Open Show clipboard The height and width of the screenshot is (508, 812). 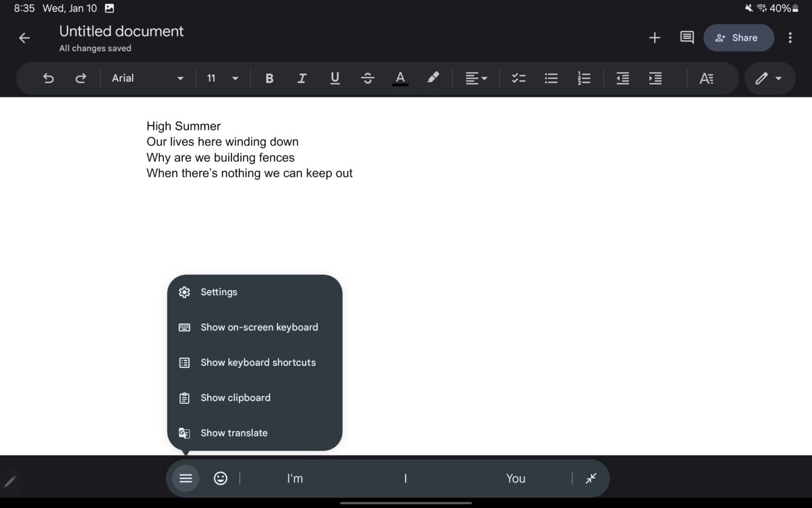(x=236, y=397)
